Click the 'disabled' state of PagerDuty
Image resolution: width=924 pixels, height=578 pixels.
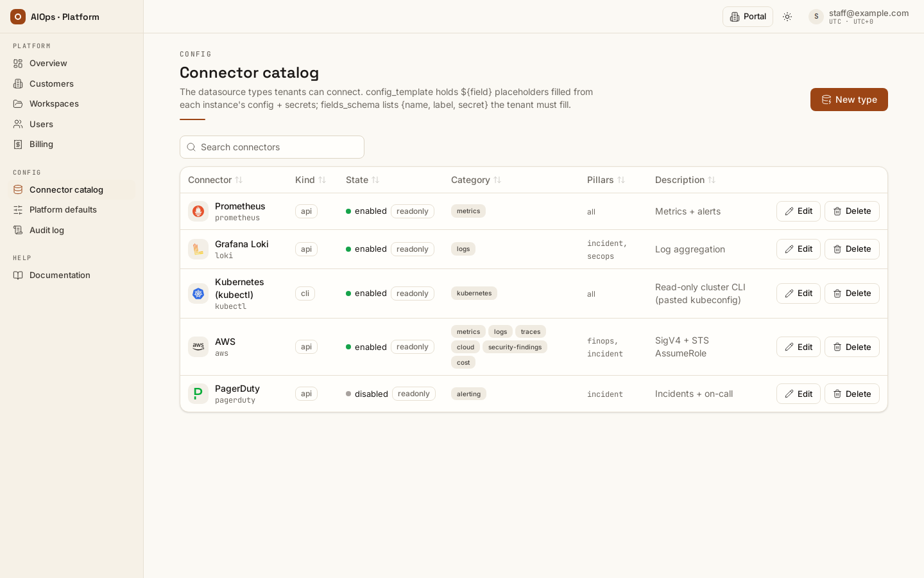pos(367,394)
